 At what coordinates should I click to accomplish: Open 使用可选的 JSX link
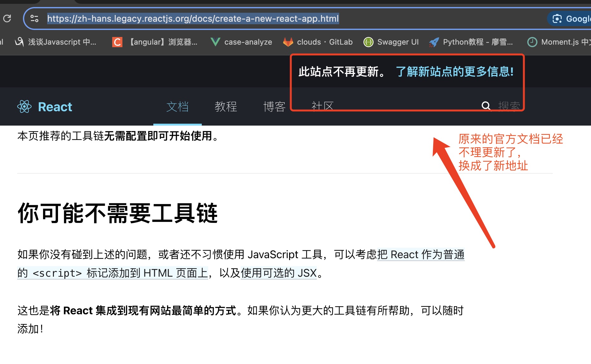(x=279, y=273)
